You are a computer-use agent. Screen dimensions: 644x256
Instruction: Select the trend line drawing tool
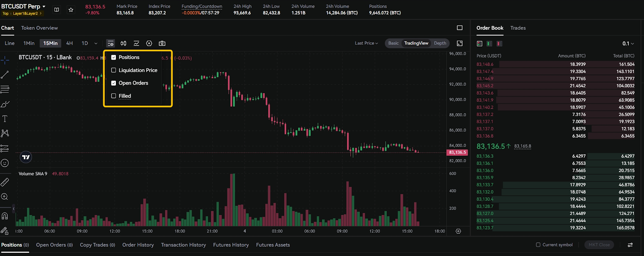point(5,75)
